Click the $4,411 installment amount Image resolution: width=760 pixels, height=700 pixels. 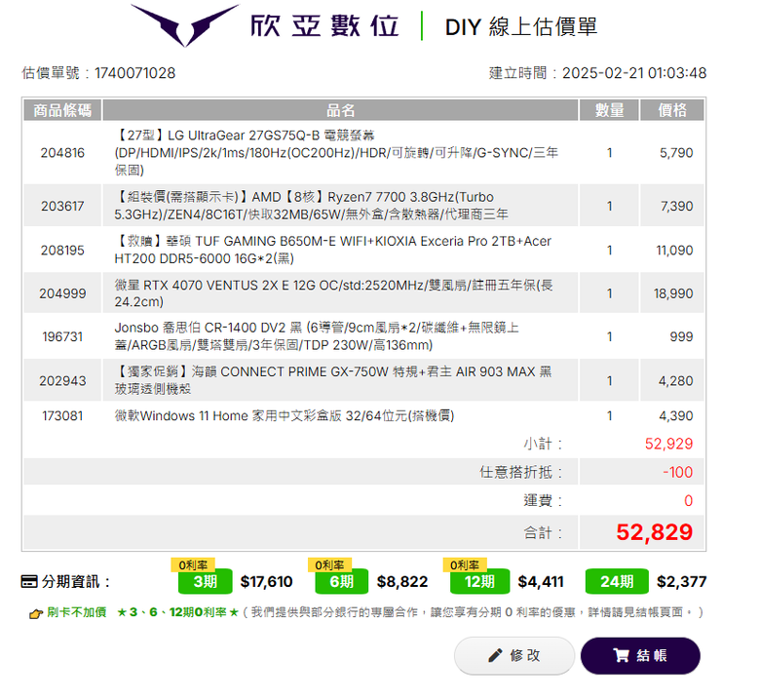coord(541,581)
